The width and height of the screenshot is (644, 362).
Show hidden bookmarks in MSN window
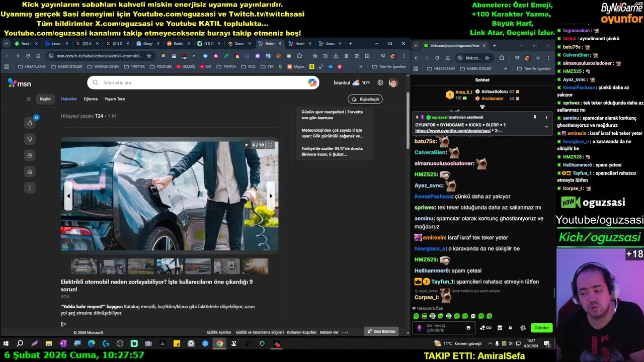[360, 66]
